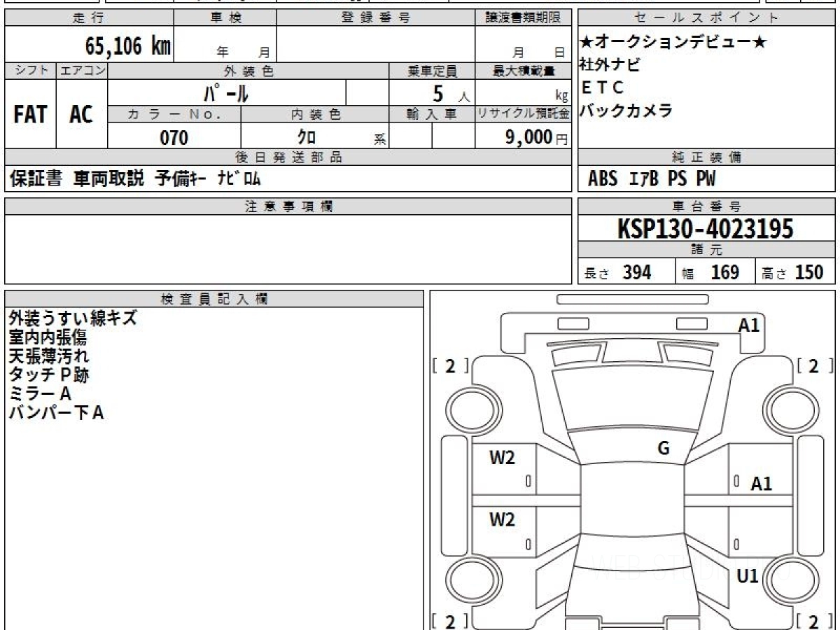Click the 070 color number value
Image resolution: width=840 pixels, height=630 pixels.
click(174, 137)
